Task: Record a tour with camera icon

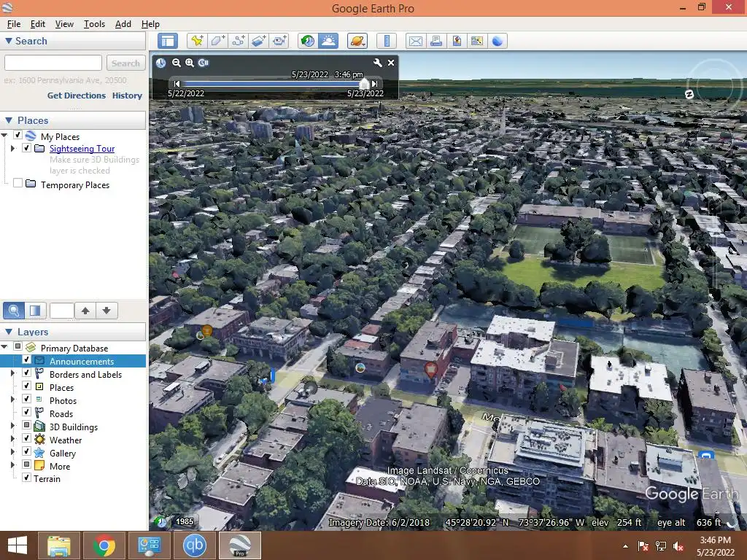Action: tap(279, 41)
